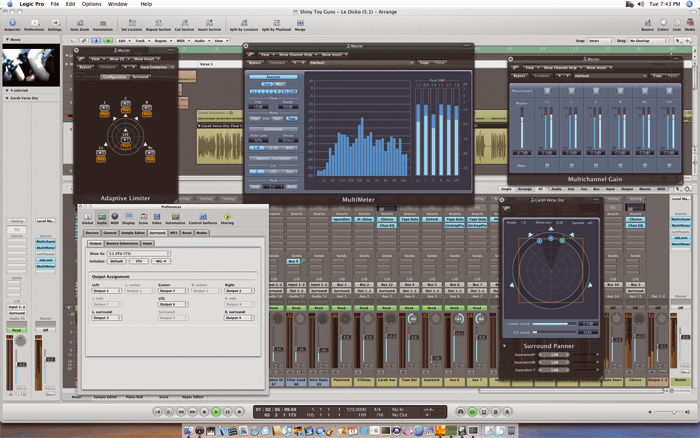
Task: Open the MultiMeter settings preset dropdown
Action: [361, 63]
